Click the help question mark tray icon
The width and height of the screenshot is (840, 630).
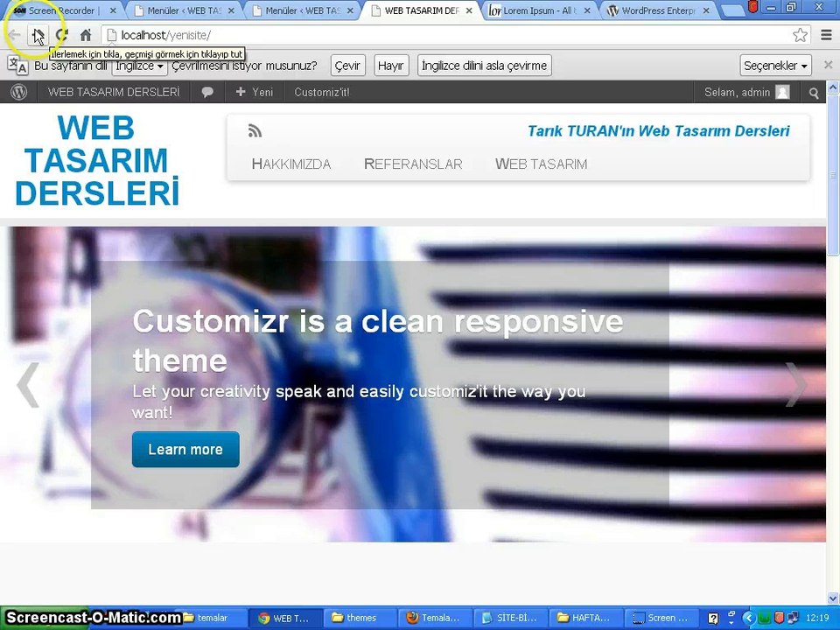tap(713, 619)
